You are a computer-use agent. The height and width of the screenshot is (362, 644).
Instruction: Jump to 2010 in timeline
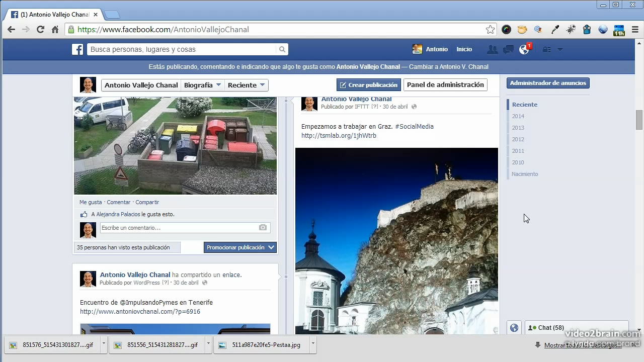click(x=518, y=162)
